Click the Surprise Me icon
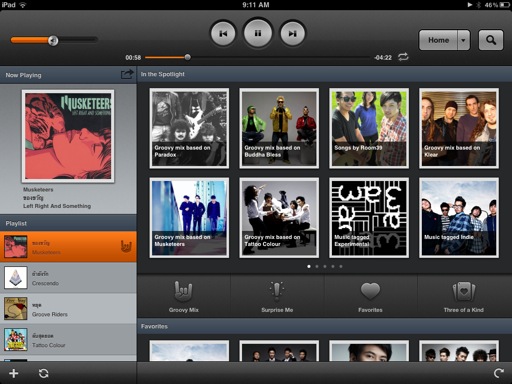Image resolution: width=512 pixels, height=384 pixels. 277,290
